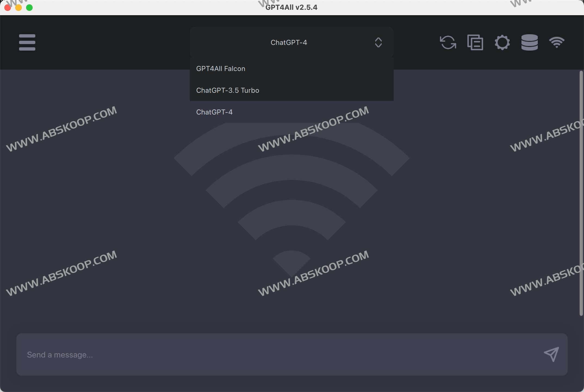Screen dimensions: 584x392
Task: Click the yellow minimize window button
Action: (x=18, y=8)
